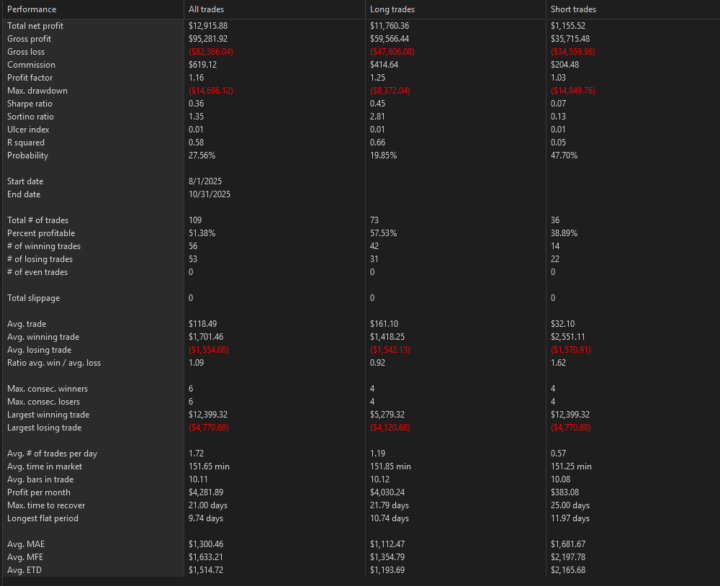The image size is (720, 586).
Task: Select Long largest winning trade $5,279.32
Action: (387, 415)
